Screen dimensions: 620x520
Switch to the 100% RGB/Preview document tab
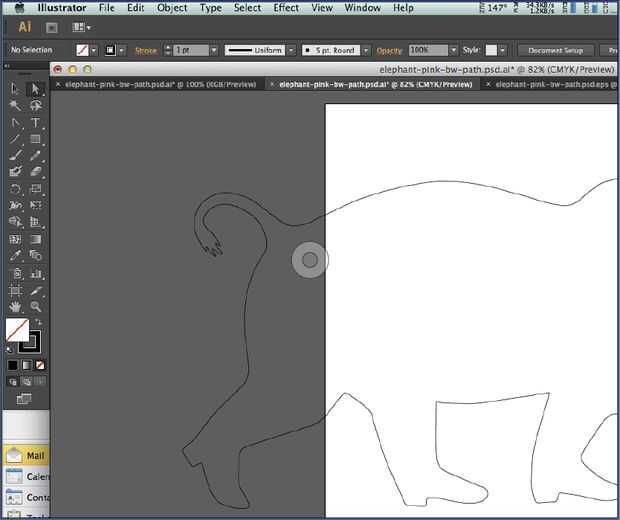(160, 85)
